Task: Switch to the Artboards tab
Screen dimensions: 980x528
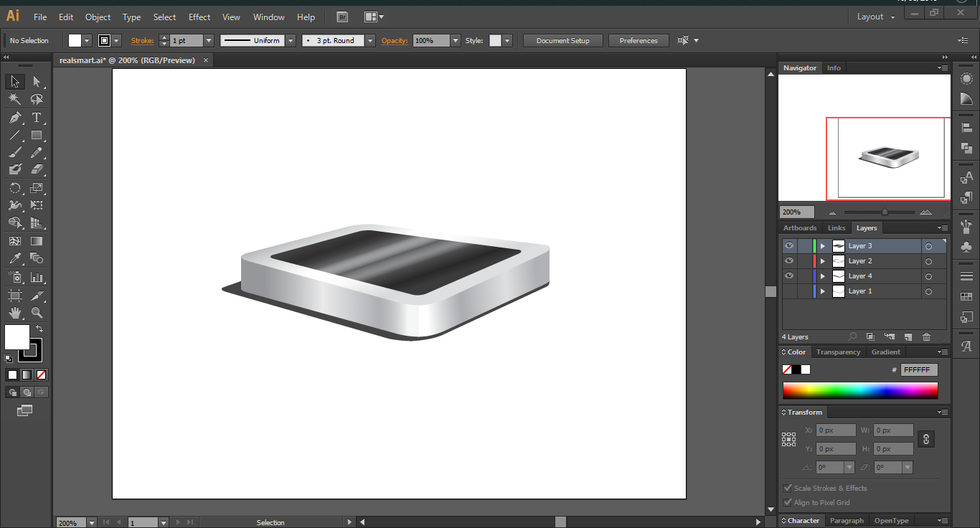Action: 800,228
